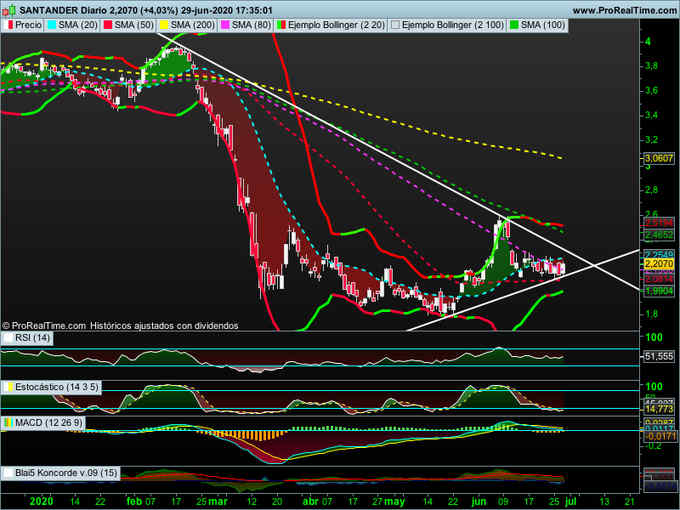Viewport: 680px width, 510px height.
Task: Click the jun label on time axis
Action: (x=479, y=502)
